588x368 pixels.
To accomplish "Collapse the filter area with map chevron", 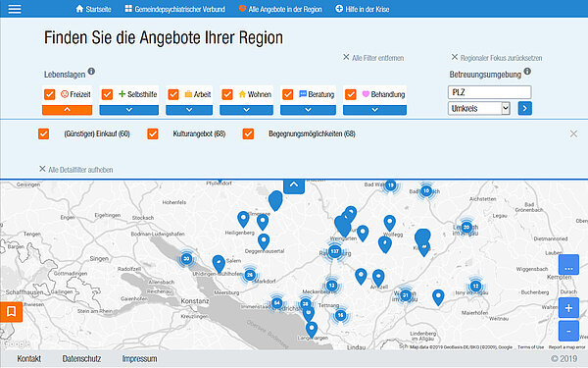I will tap(294, 185).
